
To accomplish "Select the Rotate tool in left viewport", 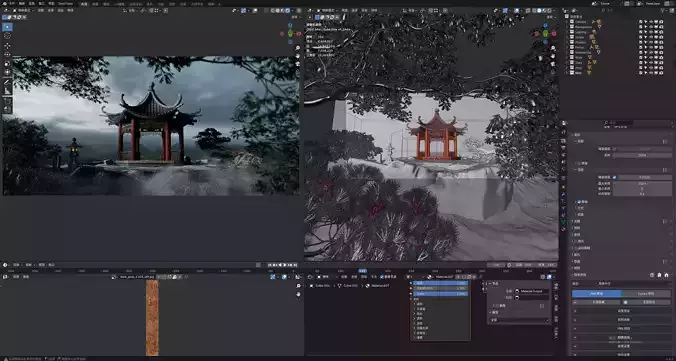I will (x=7, y=54).
